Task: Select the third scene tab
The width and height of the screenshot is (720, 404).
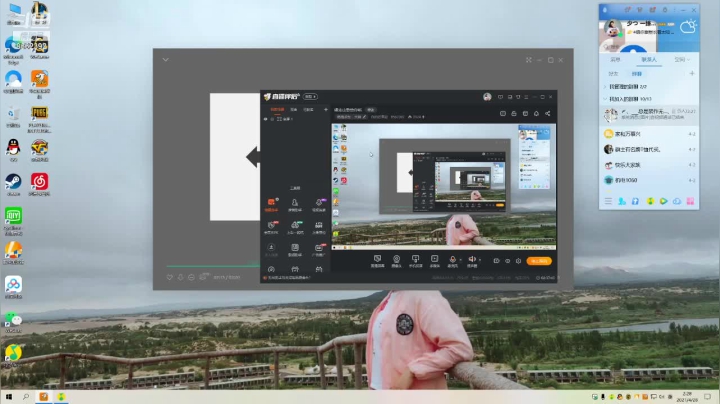Action: (309, 110)
